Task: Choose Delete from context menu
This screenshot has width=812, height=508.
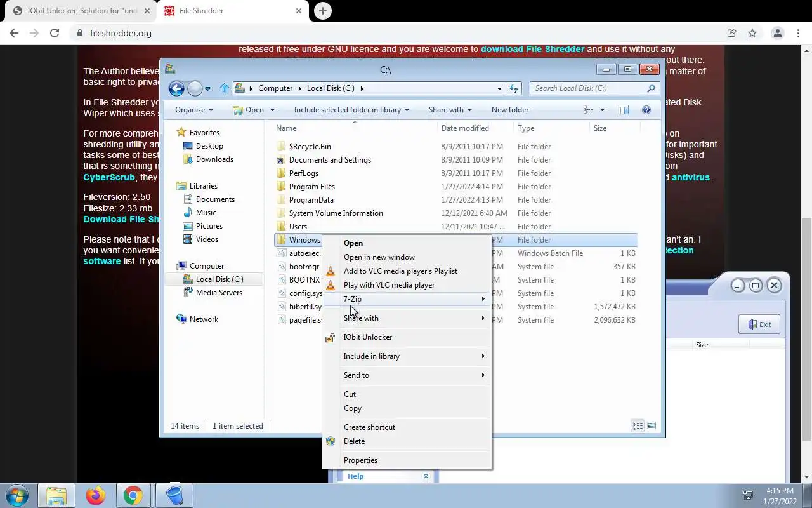Action: pos(407,441)
